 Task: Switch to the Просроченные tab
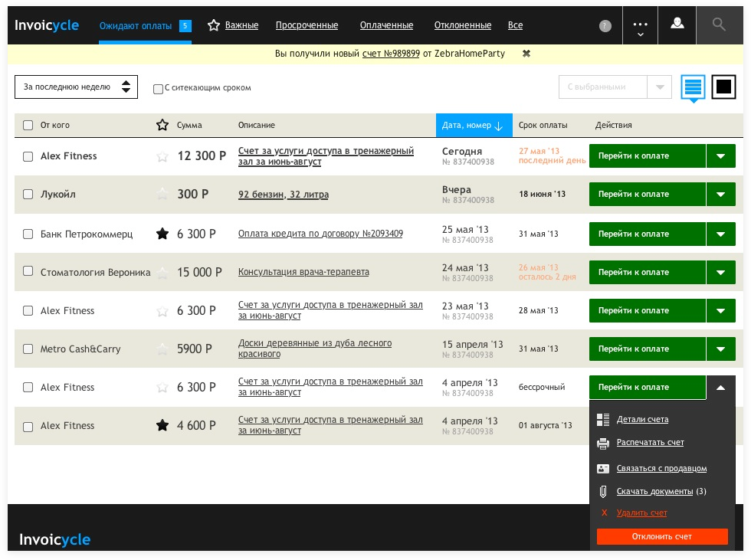[307, 25]
